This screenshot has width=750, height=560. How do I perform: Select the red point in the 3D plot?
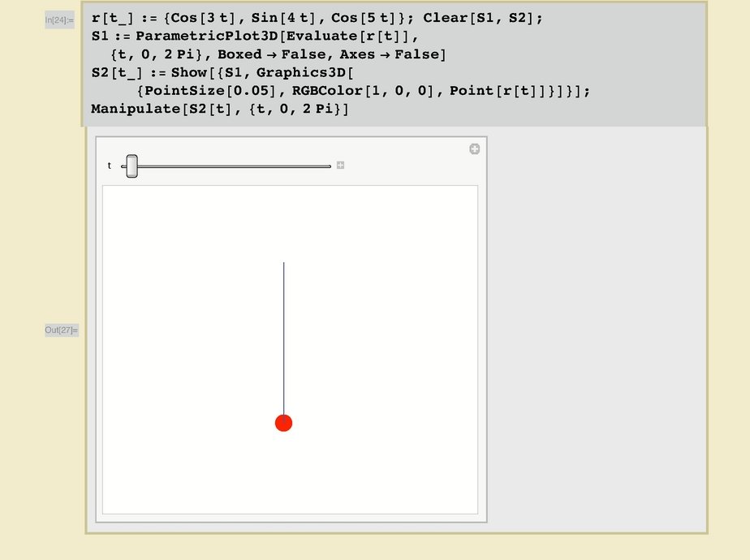pyautogui.click(x=283, y=423)
